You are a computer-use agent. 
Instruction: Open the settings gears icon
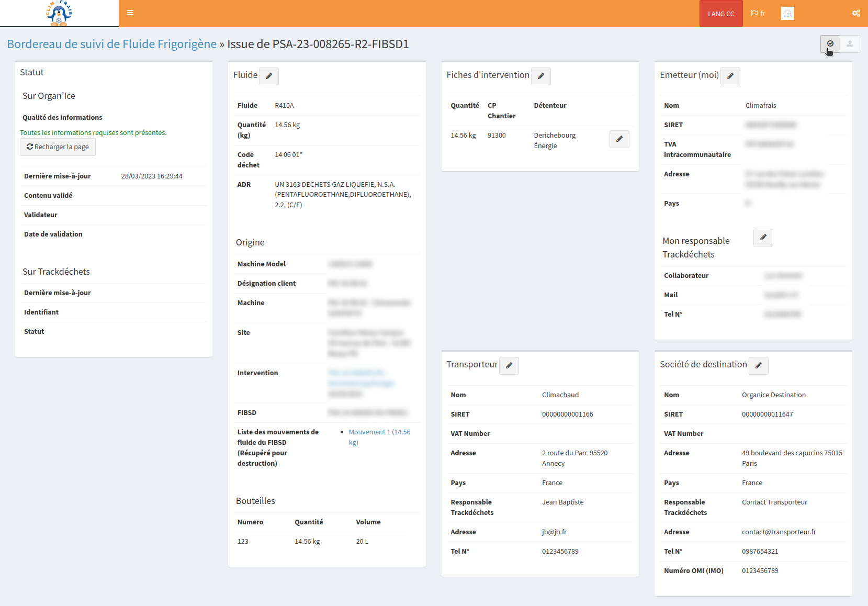856,13
